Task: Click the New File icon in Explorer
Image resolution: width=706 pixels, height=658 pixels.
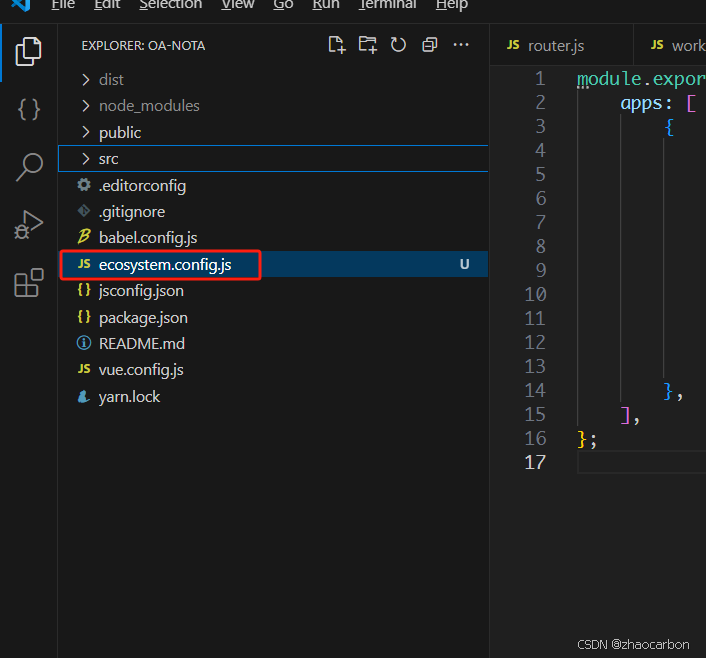Action: click(337, 45)
